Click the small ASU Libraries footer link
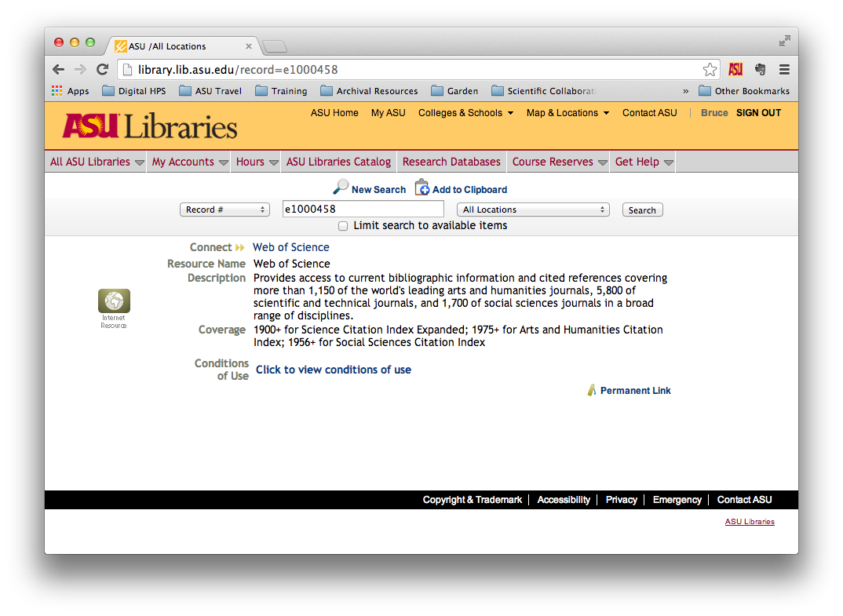This screenshot has height=616, width=843. [750, 521]
